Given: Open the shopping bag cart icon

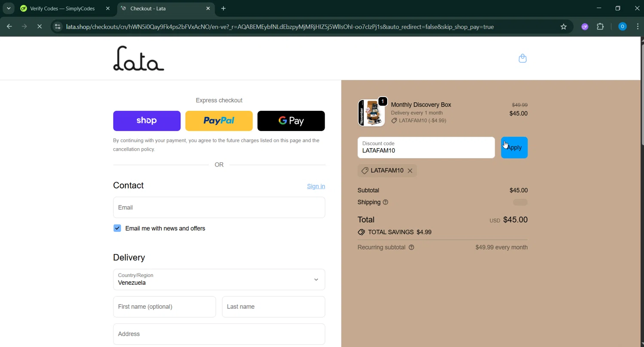Looking at the screenshot, I should tap(522, 58).
